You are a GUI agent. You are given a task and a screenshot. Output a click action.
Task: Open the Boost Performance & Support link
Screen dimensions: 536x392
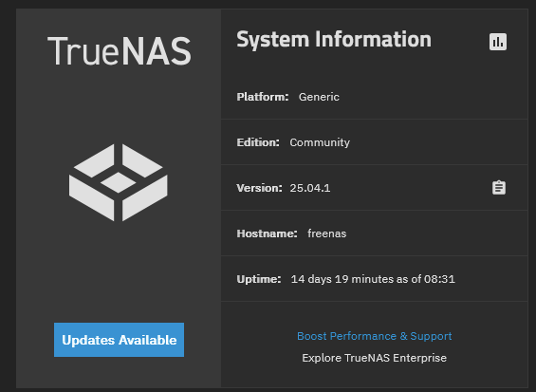375,336
